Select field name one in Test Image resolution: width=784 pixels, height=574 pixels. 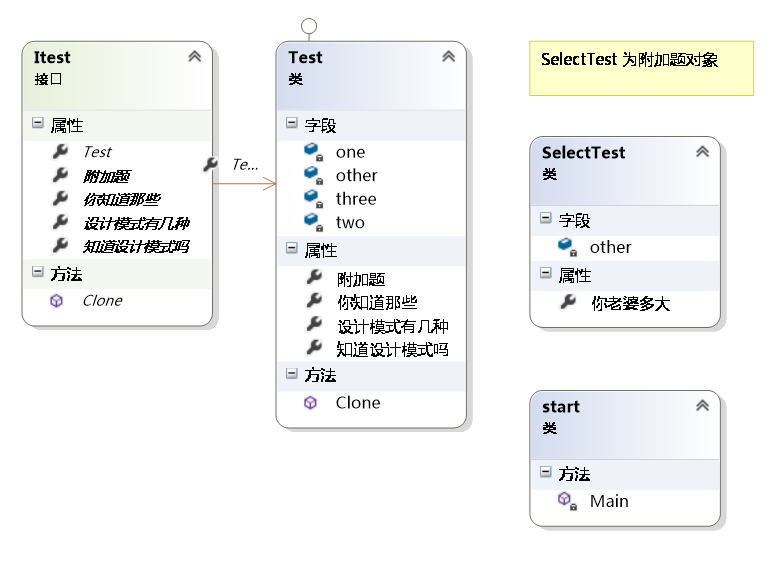[350, 152]
